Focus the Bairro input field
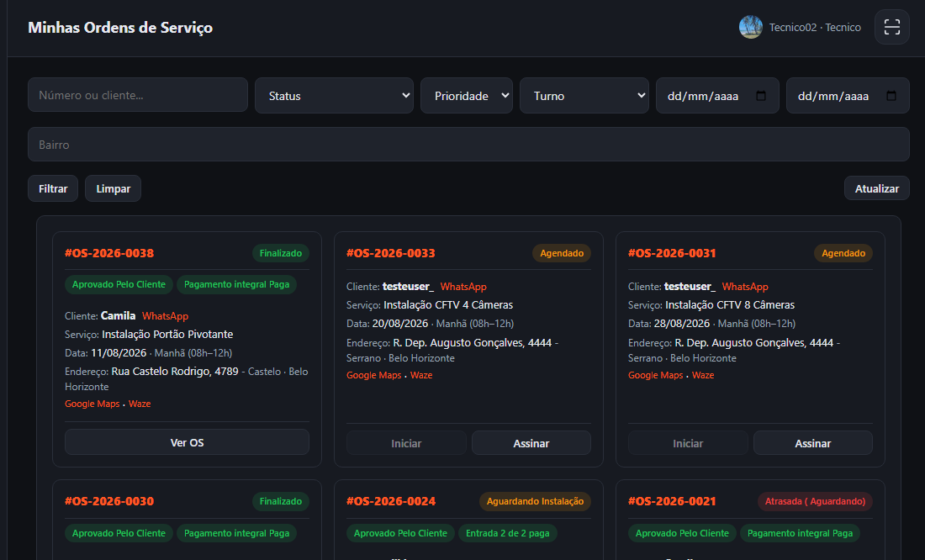925x560 pixels. pyautogui.click(x=468, y=145)
